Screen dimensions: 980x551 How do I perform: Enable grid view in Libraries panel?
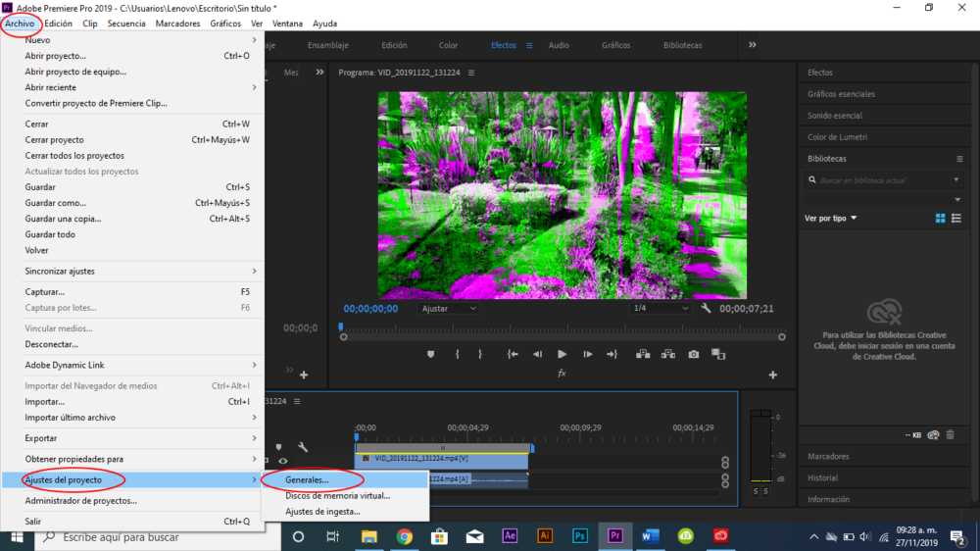coord(940,218)
